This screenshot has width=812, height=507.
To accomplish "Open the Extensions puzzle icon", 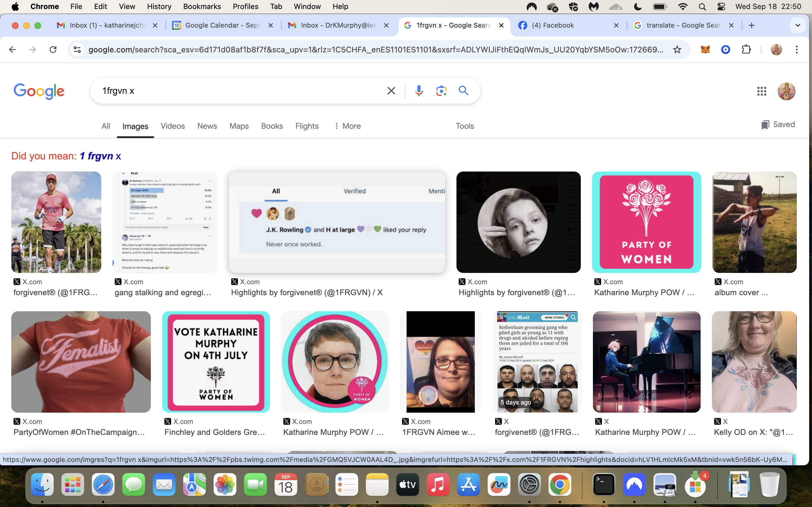I will [746, 50].
